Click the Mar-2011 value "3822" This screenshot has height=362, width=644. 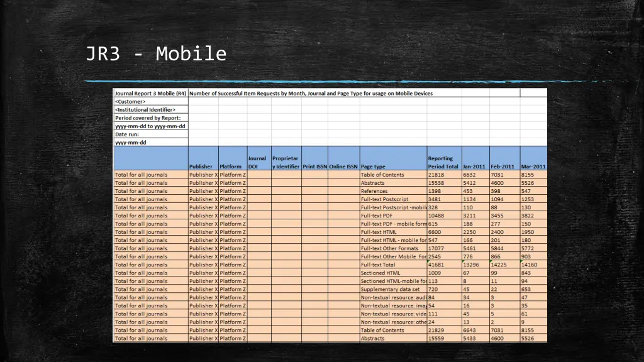533,216
